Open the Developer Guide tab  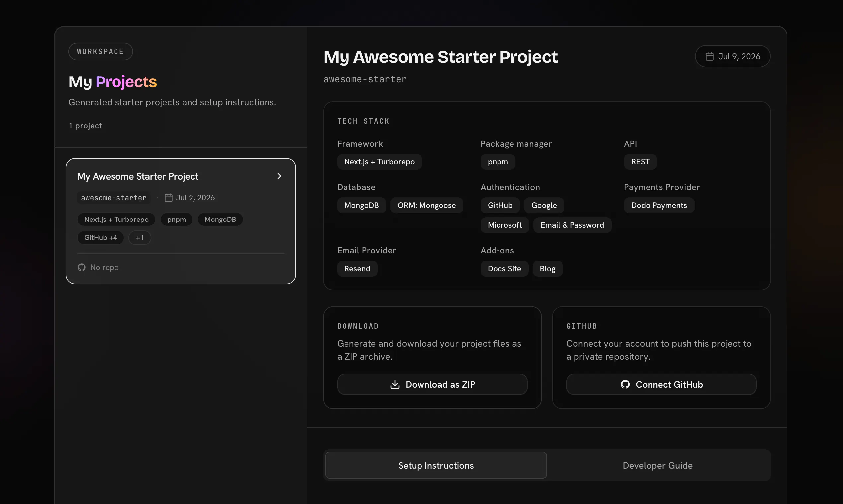click(657, 465)
